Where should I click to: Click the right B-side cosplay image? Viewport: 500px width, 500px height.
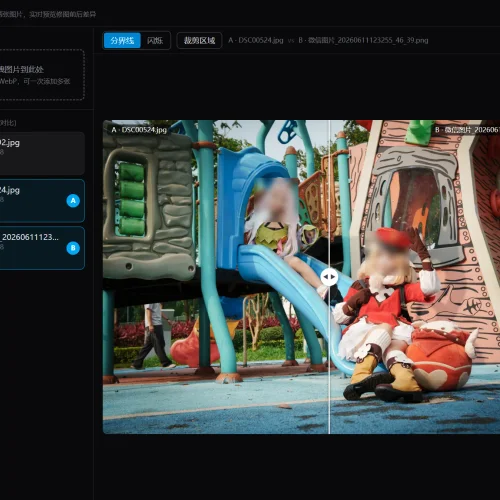[x=415, y=277]
